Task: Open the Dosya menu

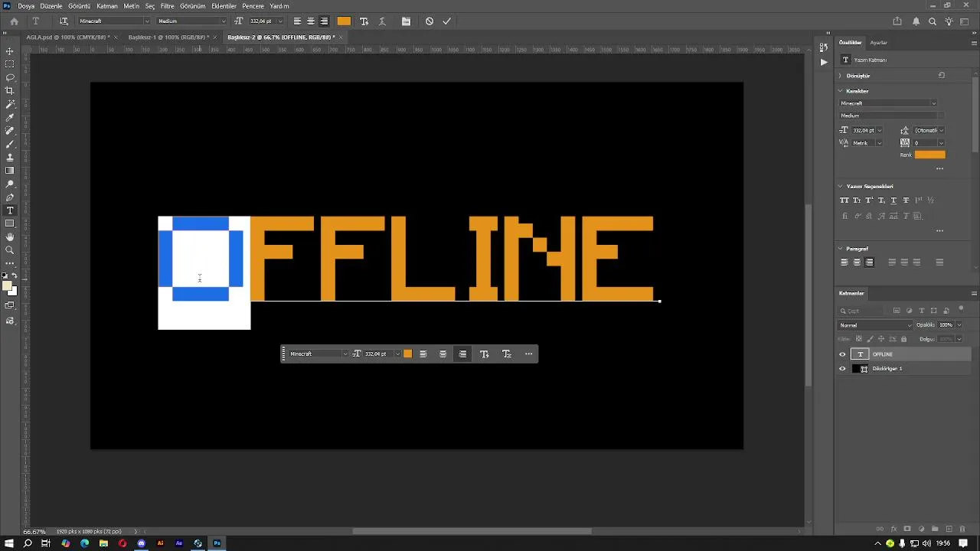Action: coord(26,6)
